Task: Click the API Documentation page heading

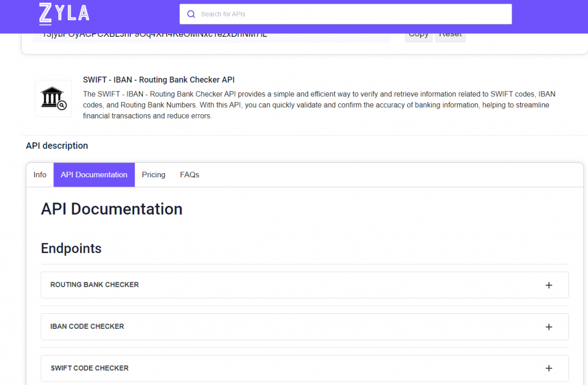Action: point(112,209)
